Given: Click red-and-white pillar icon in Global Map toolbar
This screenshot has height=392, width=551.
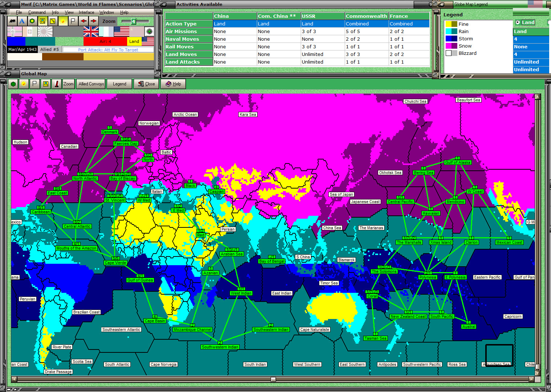Looking at the screenshot, I should 56,84.
